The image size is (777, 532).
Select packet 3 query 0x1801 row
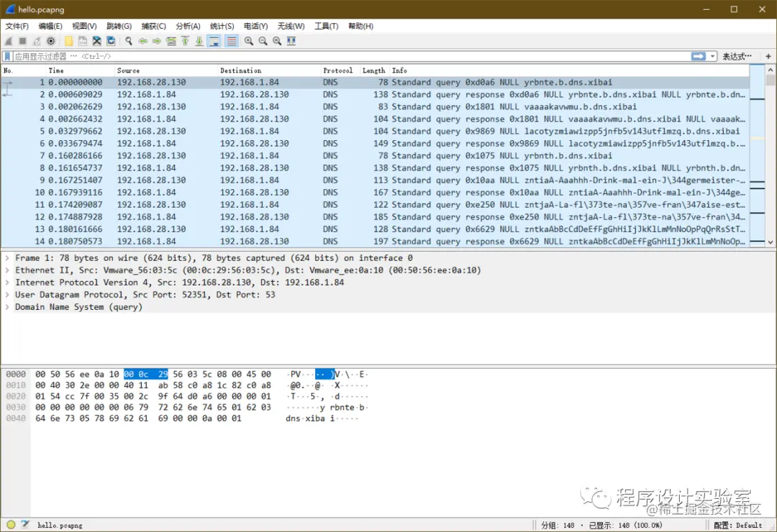(x=375, y=106)
